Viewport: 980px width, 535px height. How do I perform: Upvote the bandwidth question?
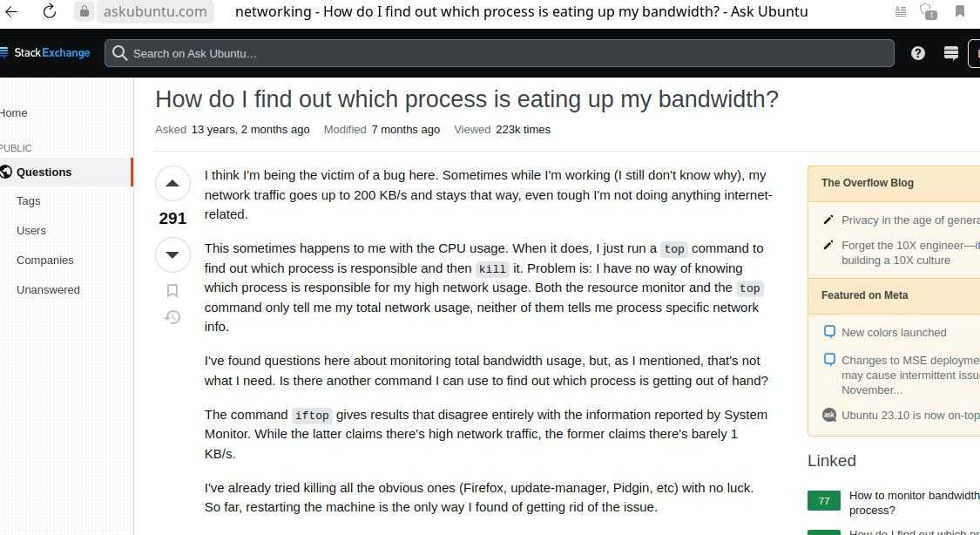[x=172, y=184]
